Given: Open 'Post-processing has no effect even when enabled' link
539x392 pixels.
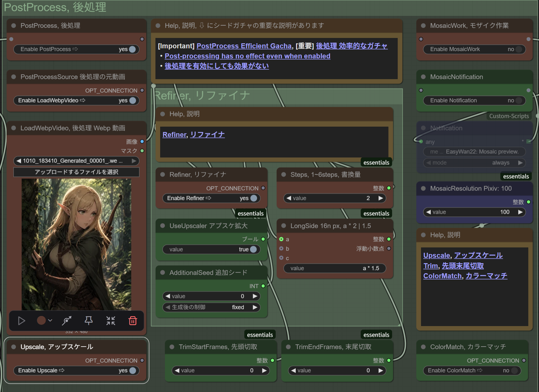Looking at the screenshot, I should 247,56.
